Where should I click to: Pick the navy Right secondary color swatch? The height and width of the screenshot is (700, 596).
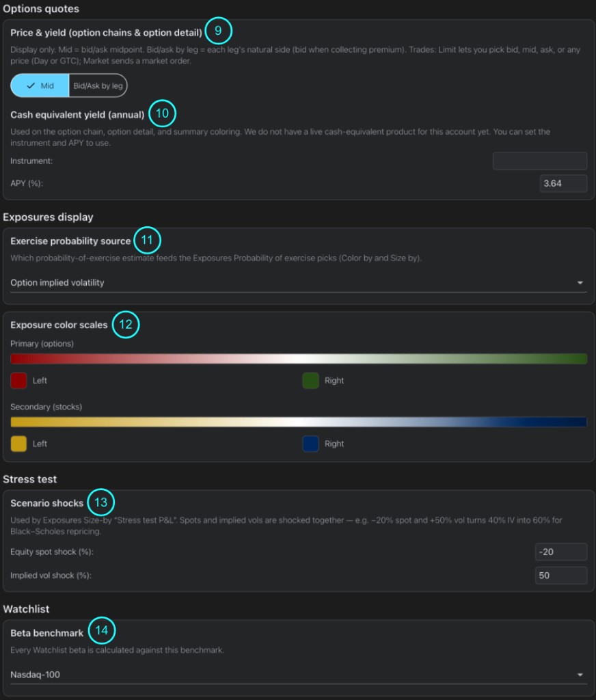310,444
